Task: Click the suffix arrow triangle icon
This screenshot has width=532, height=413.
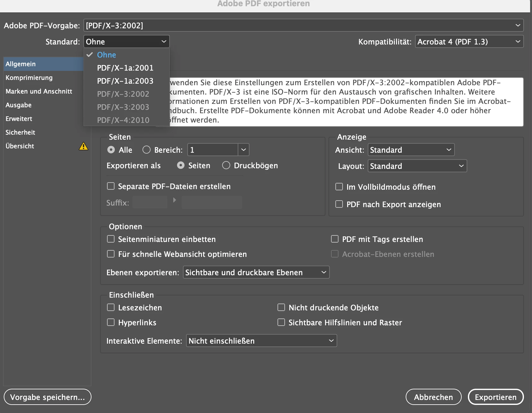Action: point(175,200)
